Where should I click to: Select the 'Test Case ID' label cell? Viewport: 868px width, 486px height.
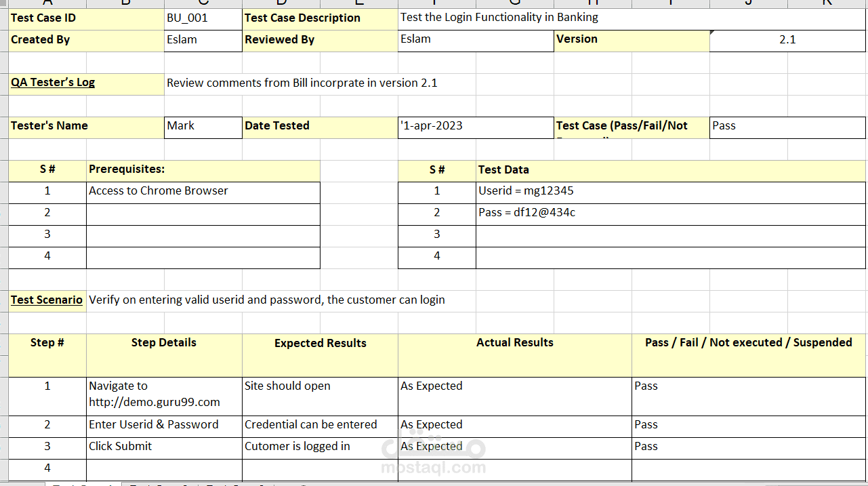(x=86, y=18)
